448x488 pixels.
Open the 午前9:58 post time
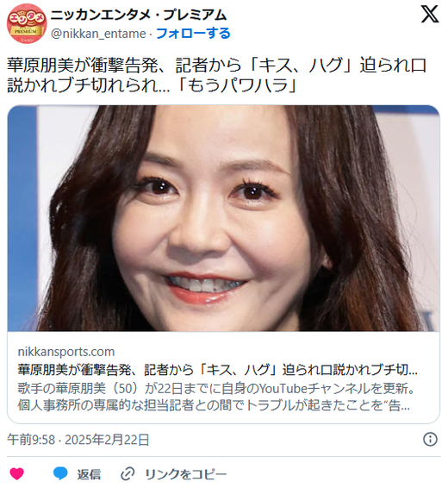[31, 440]
